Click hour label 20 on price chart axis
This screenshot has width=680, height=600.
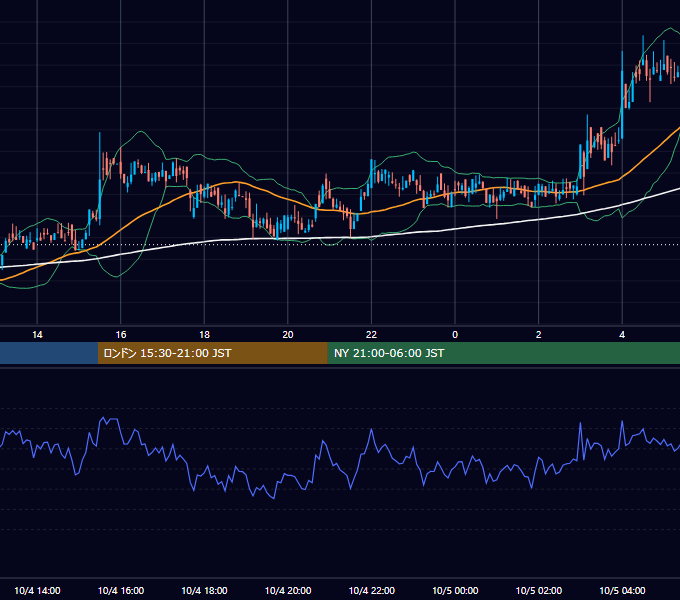[x=288, y=335]
